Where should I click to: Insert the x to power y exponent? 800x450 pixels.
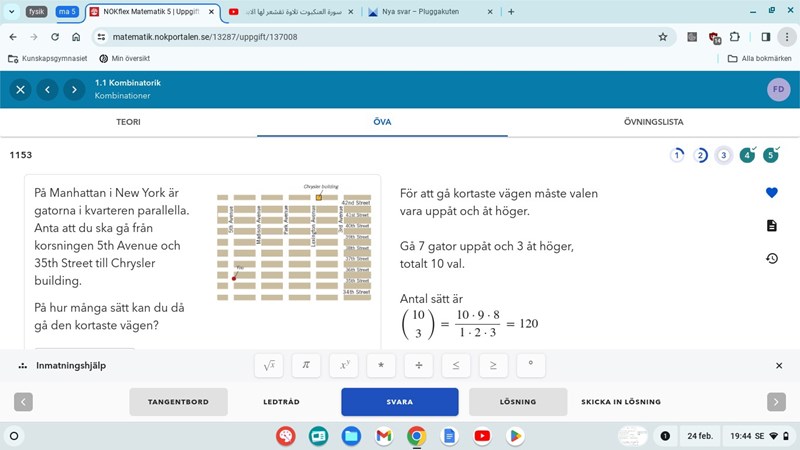coord(343,366)
